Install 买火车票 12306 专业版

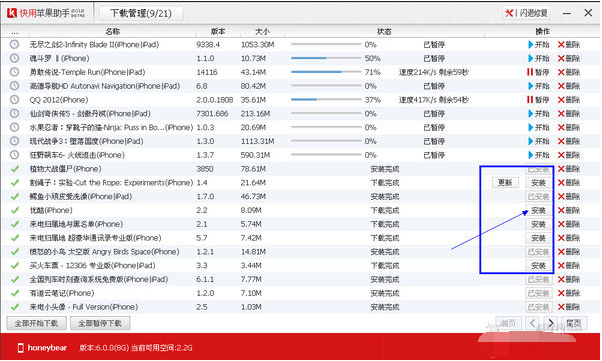tap(539, 265)
